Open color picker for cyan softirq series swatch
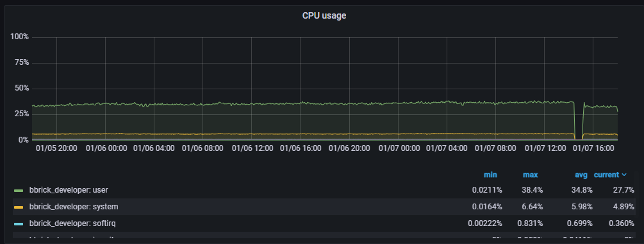Screen dimensions: 644x244 click(x=19, y=224)
